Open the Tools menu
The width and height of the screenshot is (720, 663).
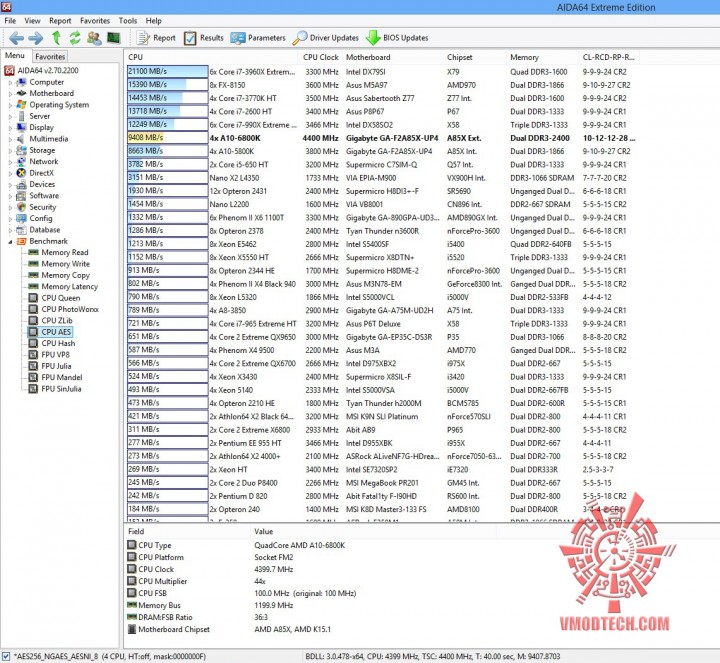(128, 21)
